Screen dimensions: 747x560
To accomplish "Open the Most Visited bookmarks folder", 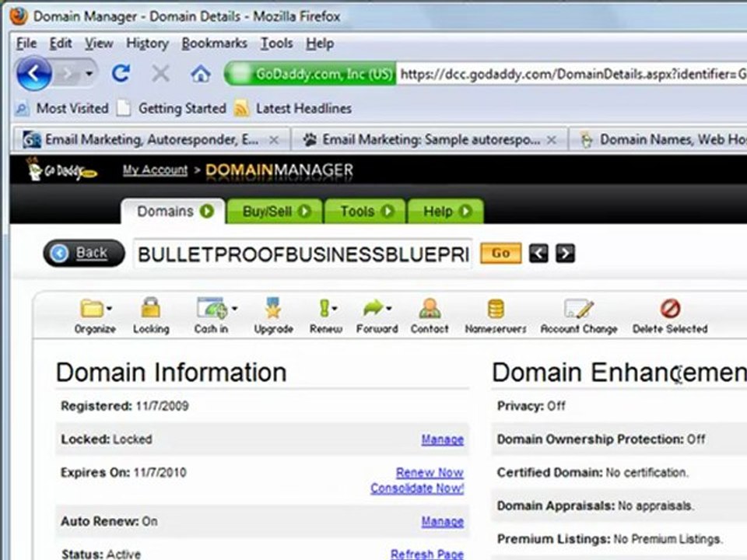I will 62,109.
